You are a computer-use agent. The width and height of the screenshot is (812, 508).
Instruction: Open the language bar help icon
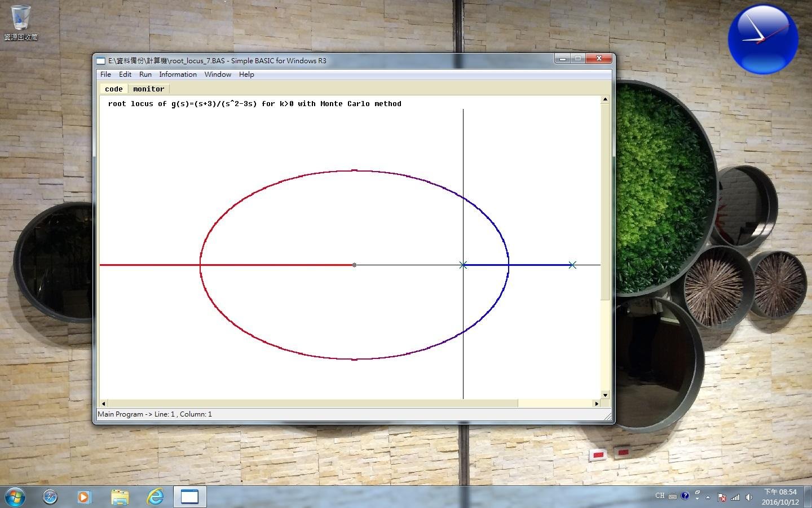685,496
